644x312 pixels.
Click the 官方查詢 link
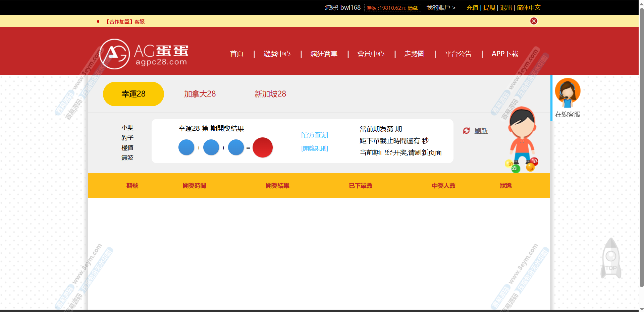tap(315, 135)
